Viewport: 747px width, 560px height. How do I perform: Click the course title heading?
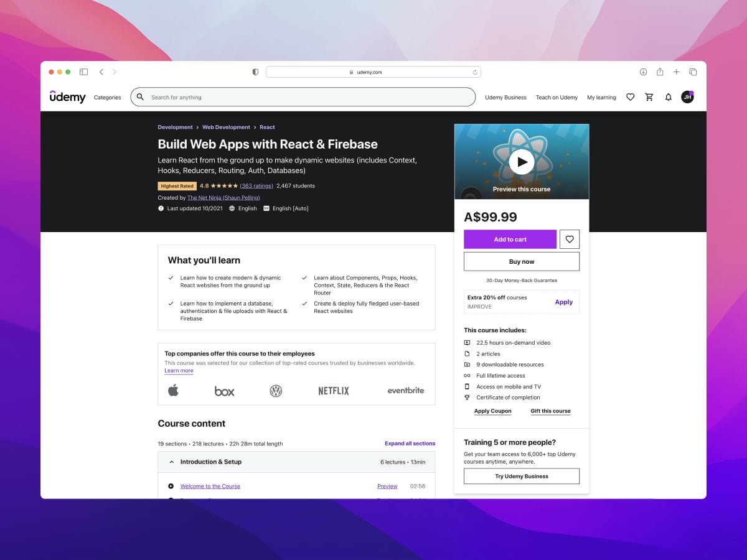tap(268, 144)
